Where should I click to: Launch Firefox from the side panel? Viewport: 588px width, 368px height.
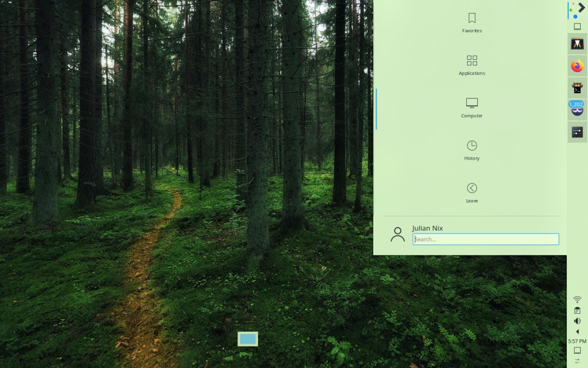click(577, 66)
